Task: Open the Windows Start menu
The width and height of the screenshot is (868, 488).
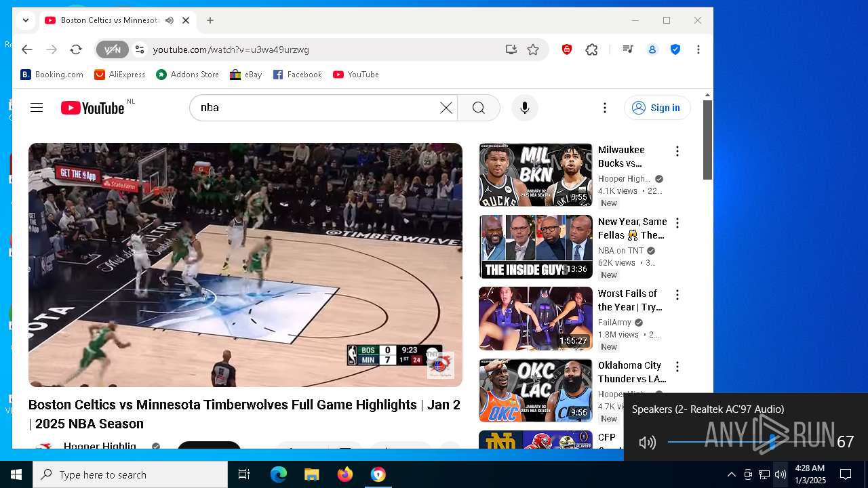Action: point(16,474)
